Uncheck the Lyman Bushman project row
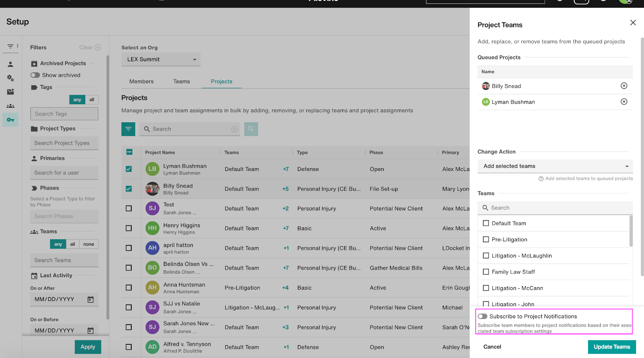 [129, 169]
